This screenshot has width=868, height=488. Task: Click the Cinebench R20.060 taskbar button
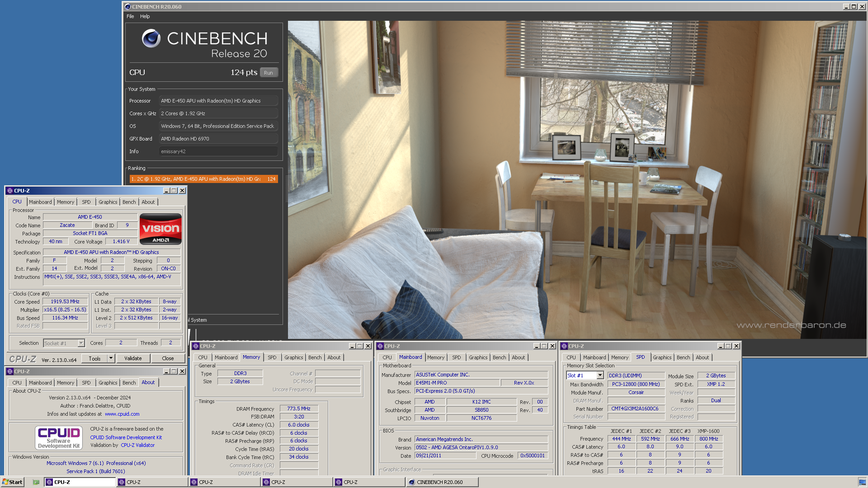tap(442, 482)
